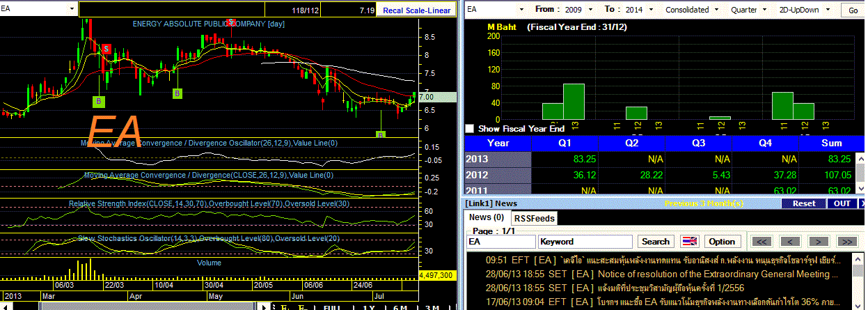
Task: Click the ENERGY ABSOLUTE PUBLIC COMPANY chart title
Action: [x=208, y=24]
